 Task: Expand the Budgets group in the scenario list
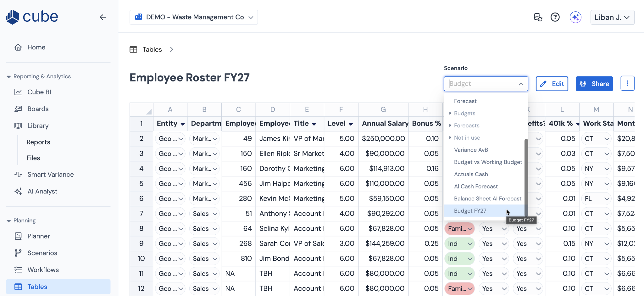450,113
